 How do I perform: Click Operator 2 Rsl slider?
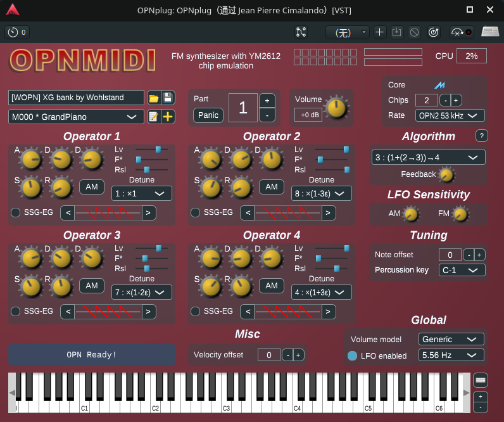tap(331, 170)
